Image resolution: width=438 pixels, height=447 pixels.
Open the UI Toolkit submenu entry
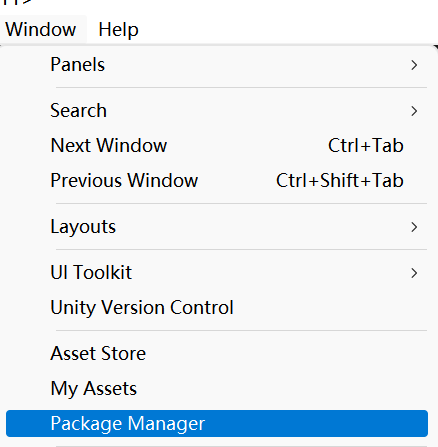pos(217,273)
